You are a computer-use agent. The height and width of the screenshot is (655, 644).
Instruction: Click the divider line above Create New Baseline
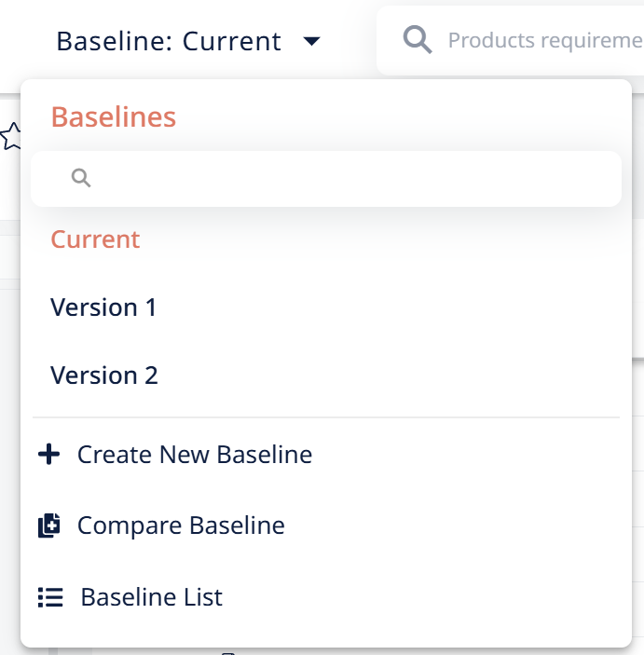click(326, 416)
